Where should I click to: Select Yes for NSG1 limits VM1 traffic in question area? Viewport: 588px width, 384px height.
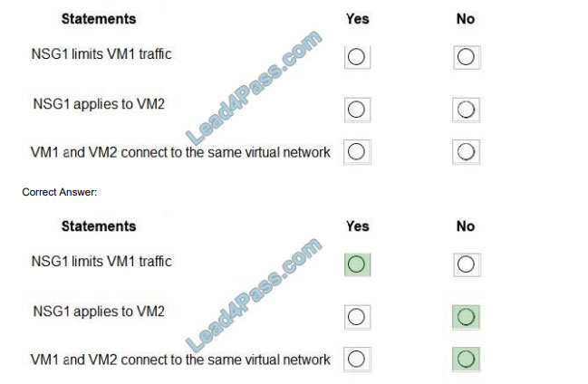(357, 57)
